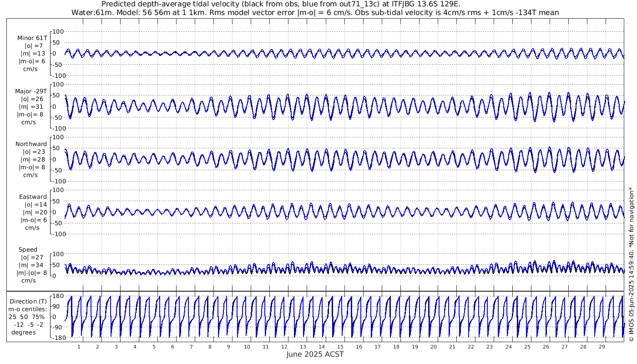Click the 'degrees' unit label

(24, 332)
